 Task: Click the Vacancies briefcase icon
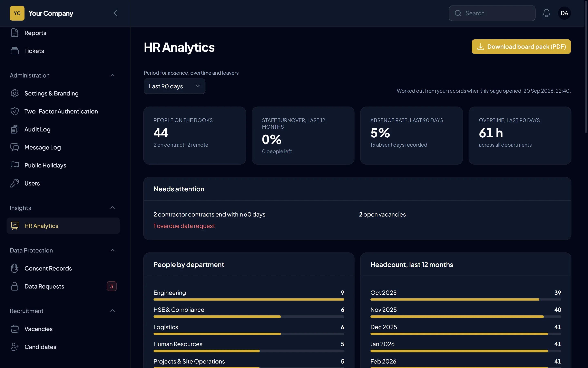14,329
